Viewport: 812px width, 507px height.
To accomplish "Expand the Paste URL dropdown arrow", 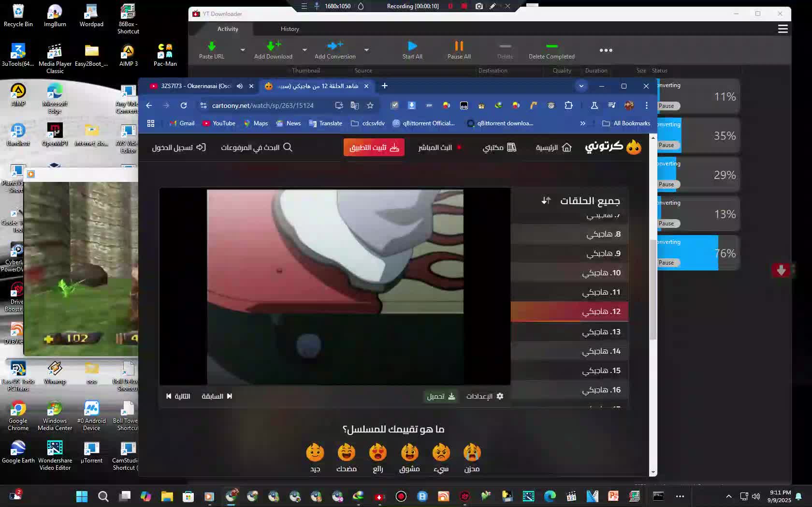I will coord(243,50).
